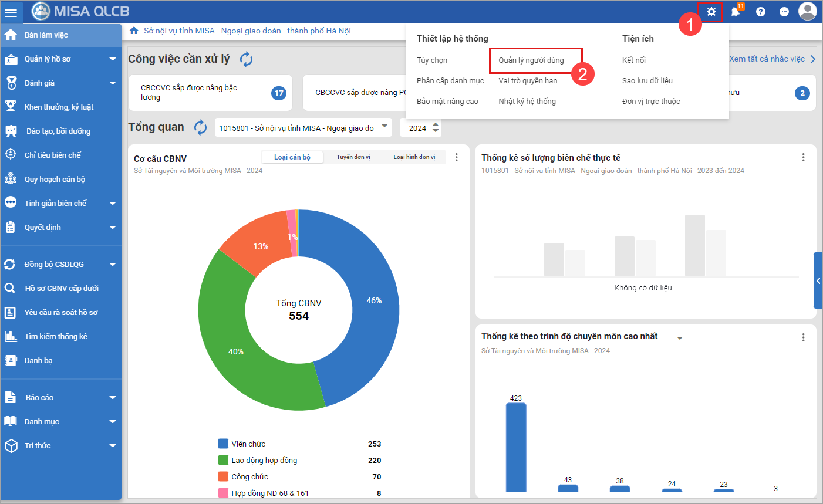Switch chart to Loại cán bộ view
The width and height of the screenshot is (823, 504).
(x=292, y=157)
